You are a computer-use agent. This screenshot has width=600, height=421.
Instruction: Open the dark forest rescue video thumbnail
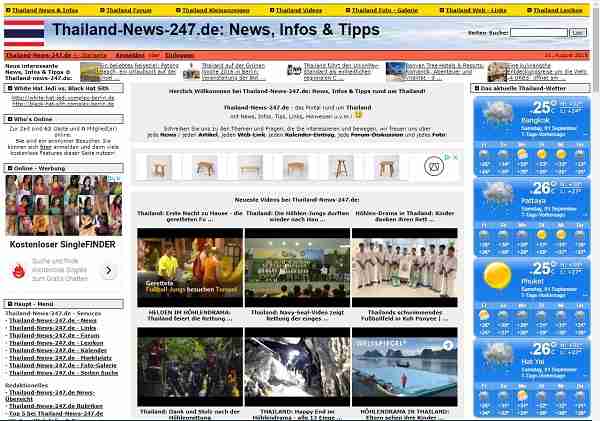[190, 367]
